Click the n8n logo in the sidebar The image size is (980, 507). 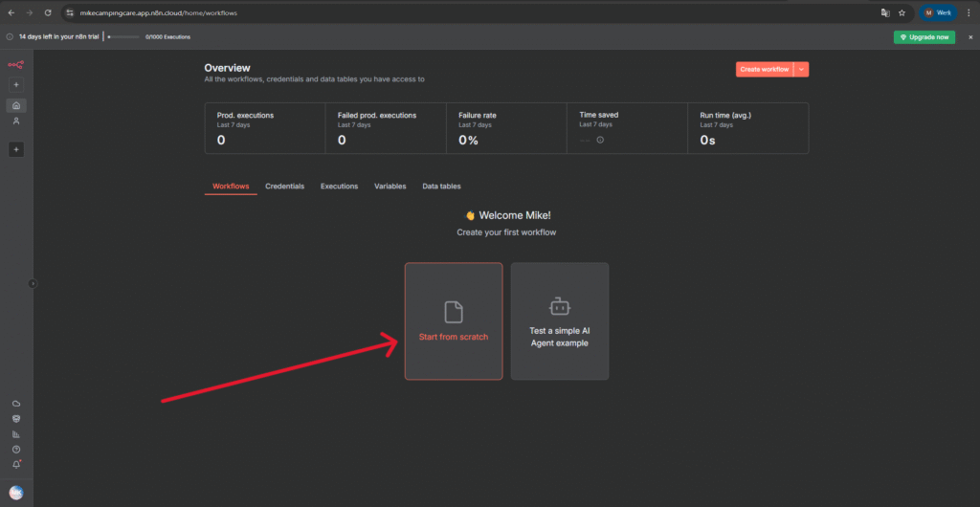(15, 64)
